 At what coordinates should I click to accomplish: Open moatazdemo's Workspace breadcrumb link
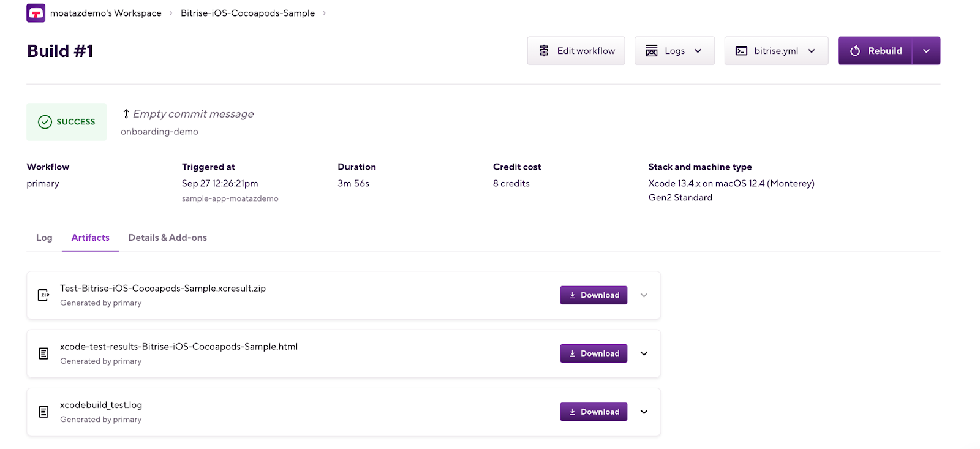click(x=106, y=13)
